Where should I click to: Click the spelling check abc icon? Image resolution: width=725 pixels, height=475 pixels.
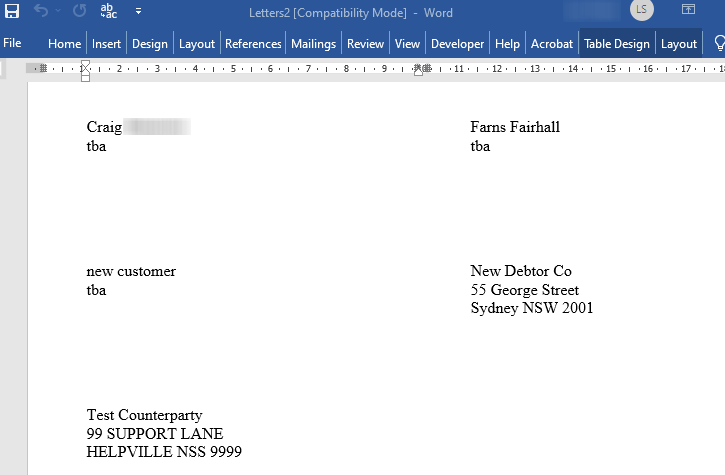click(x=110, y=12)
